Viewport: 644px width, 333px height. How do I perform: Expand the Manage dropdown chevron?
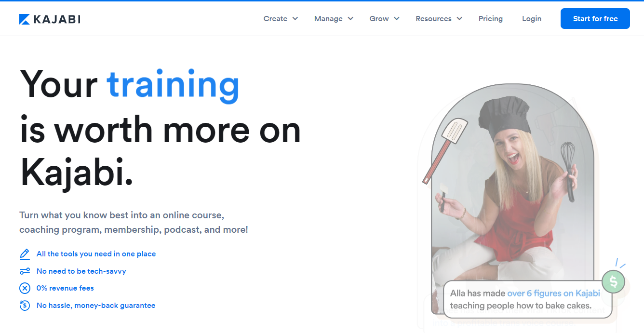(x=350, y=19)
